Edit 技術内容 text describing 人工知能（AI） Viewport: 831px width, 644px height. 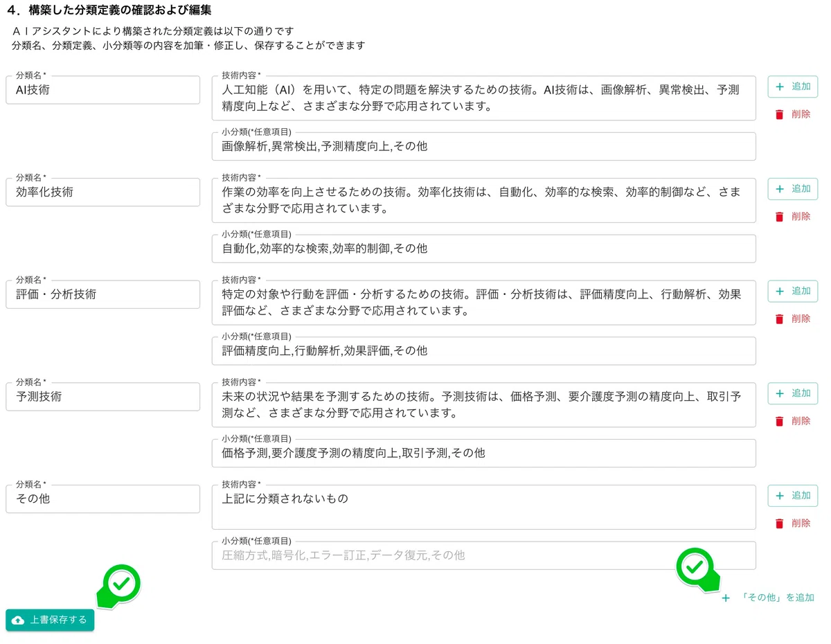484,98
